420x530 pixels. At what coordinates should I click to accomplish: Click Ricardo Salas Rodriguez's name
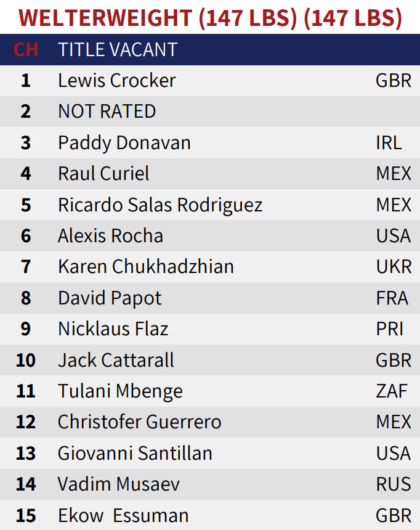click(160, 205)
